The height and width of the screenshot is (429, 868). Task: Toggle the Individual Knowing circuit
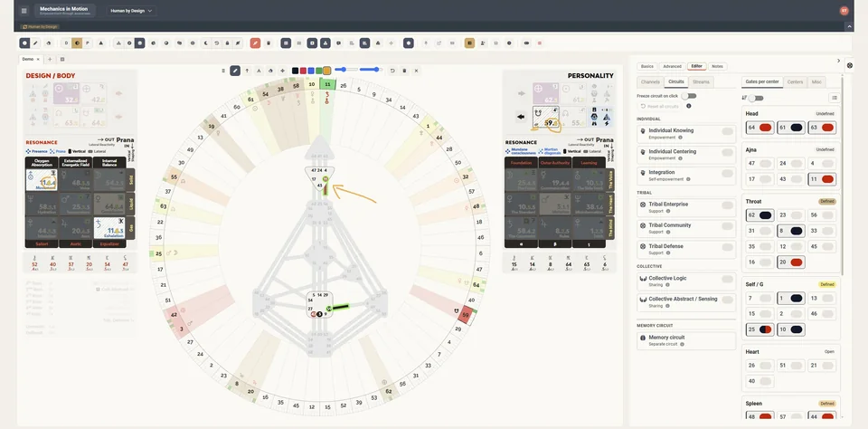(x=727, y=131)
